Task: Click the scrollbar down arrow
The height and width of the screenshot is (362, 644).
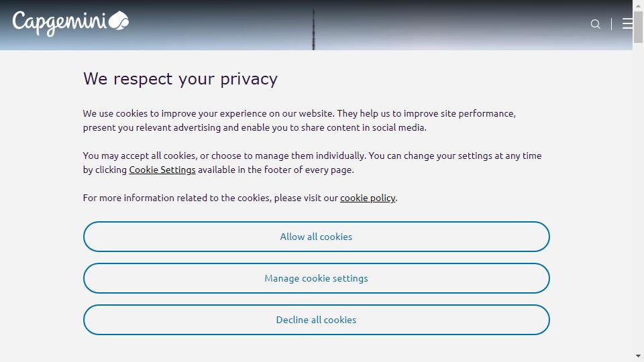Action: coord(638,356)
